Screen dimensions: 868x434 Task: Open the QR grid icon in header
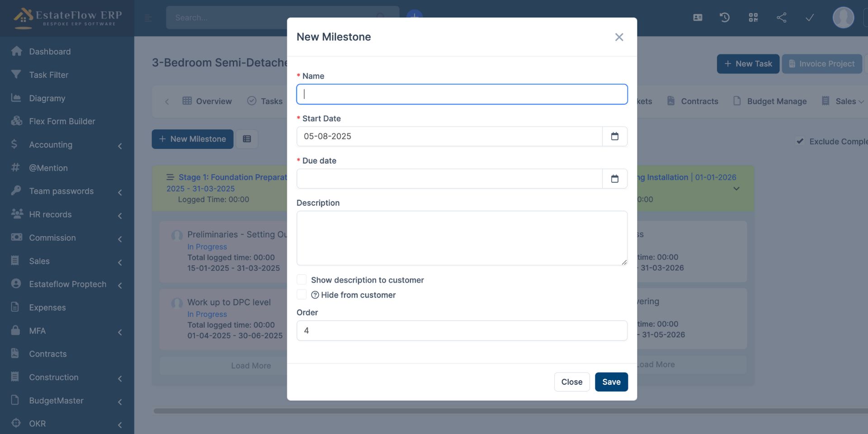(x=753, y=18)
